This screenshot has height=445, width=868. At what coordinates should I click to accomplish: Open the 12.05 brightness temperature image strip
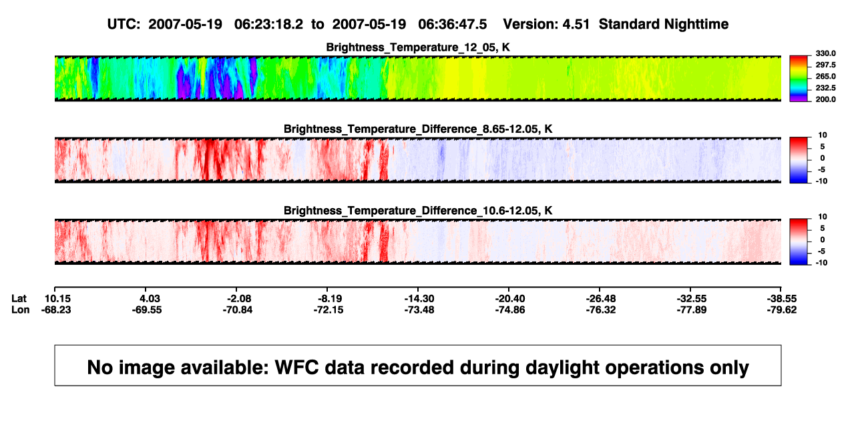coord(418,79)
